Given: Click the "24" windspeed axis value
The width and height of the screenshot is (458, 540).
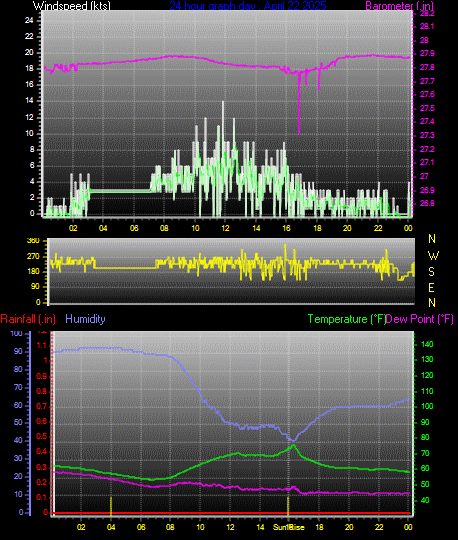Looking at the screenshot, I should pos(29,20).
